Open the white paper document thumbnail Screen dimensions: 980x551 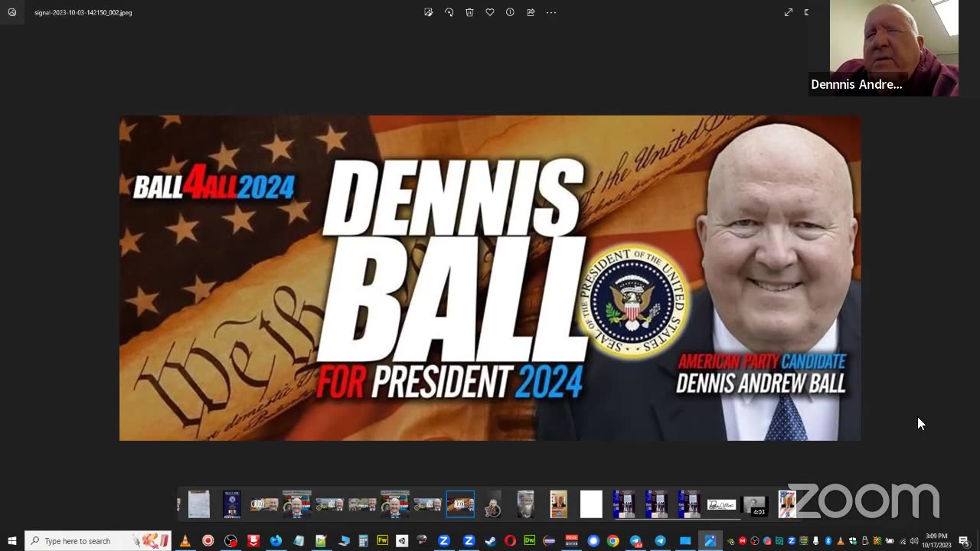click(199, 504)
